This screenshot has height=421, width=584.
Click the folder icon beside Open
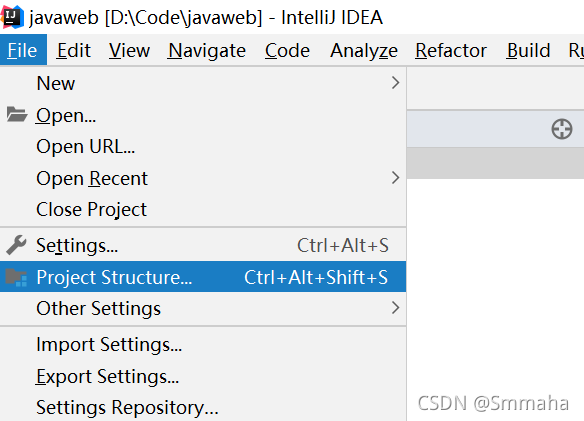click(x=17, y=115)
